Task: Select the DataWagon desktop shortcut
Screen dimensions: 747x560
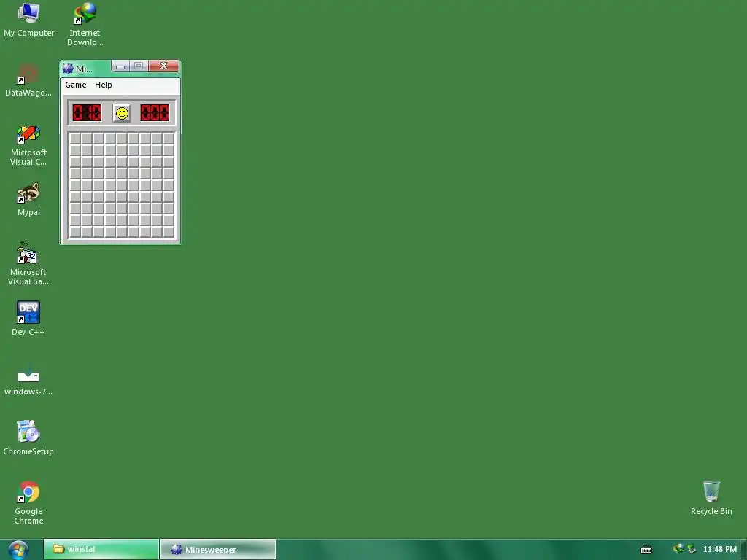Action: pos(28,80)
